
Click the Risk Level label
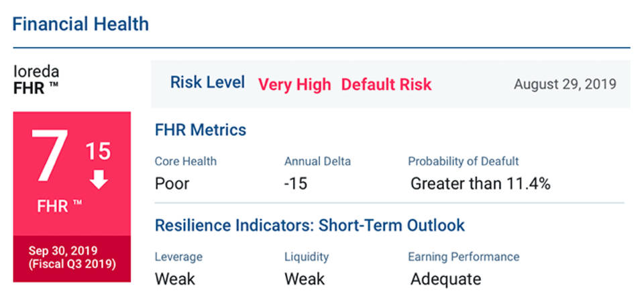click(x=207, y=83)
